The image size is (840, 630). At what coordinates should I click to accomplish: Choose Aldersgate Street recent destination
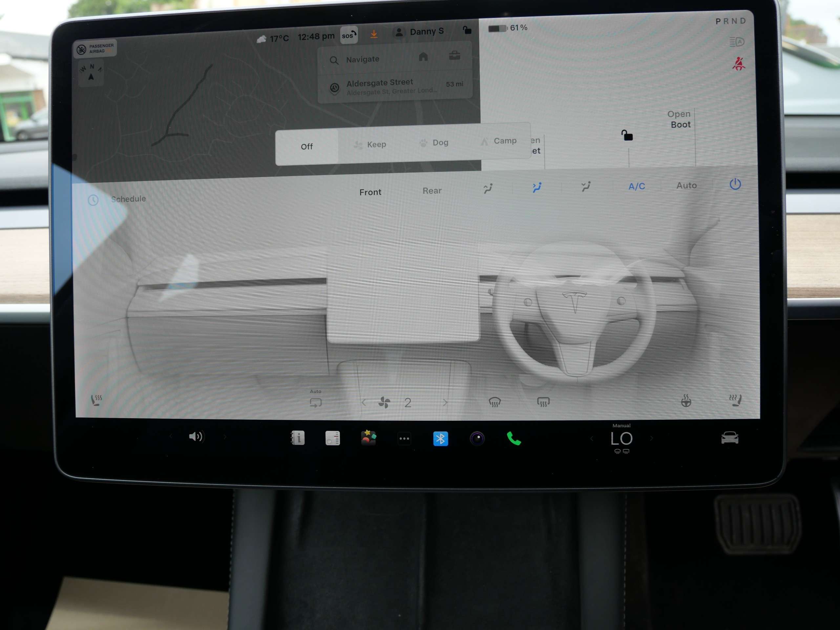(x=395, y=87)
